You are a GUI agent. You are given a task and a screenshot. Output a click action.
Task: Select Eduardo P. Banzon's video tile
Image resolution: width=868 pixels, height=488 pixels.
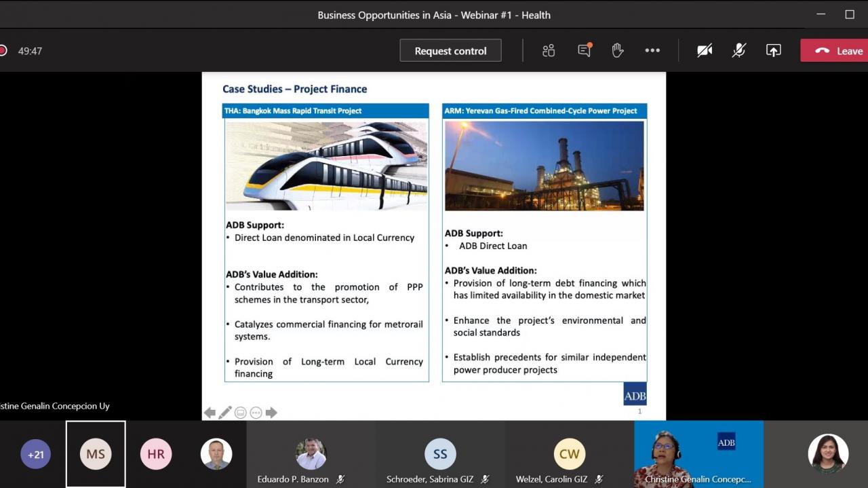pos(311,454)
